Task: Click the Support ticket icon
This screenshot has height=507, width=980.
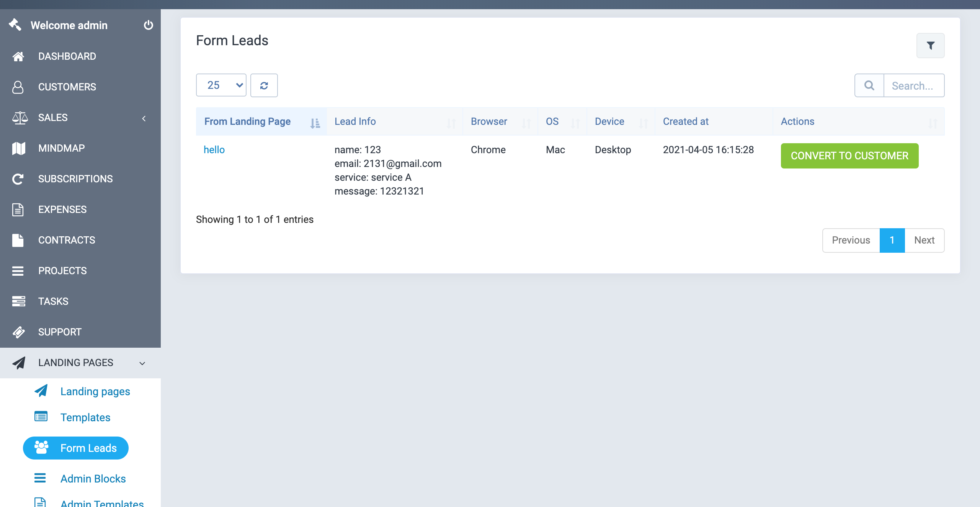Action: [x=18, y=332]
